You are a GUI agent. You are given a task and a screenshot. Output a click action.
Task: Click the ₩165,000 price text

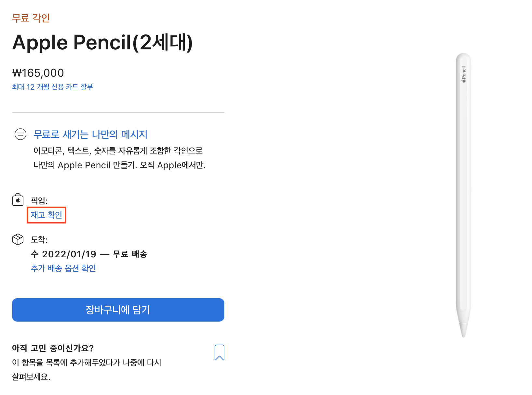38,73
